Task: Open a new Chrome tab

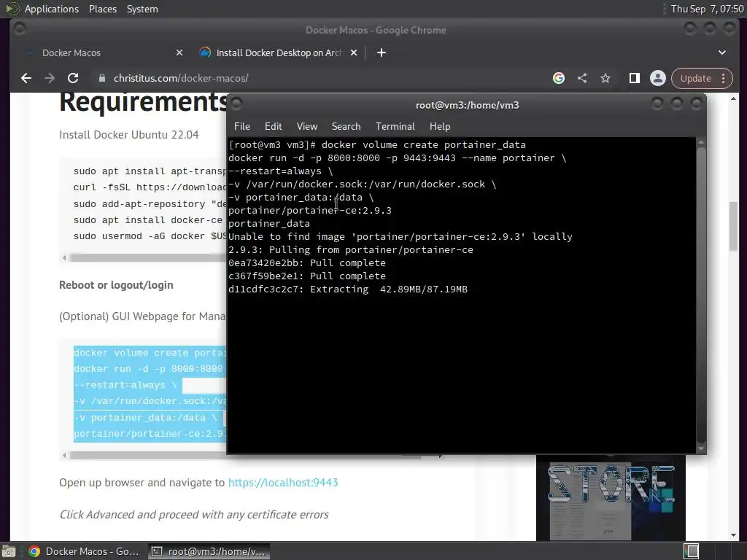Action: click(381, 52)
